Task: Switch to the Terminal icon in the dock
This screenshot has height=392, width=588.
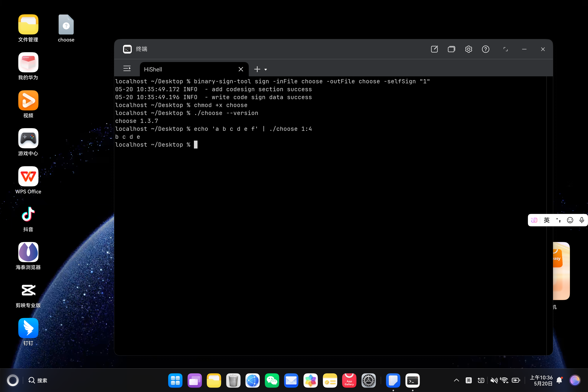Action: click(413, 381)
